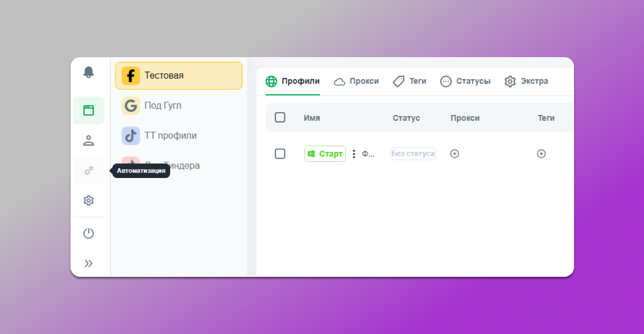644x334 pixels.
Task: Check the select-all checkbox in table header
Action: [280, 117]
